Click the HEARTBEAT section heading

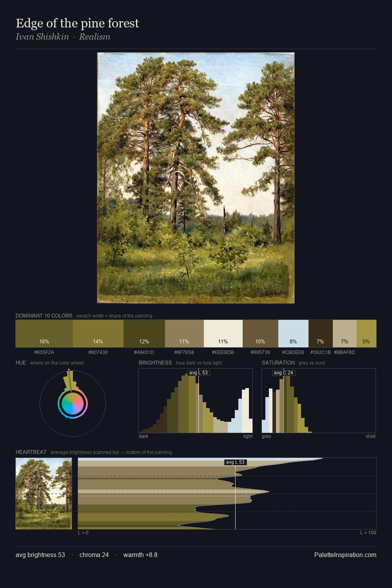31,452
